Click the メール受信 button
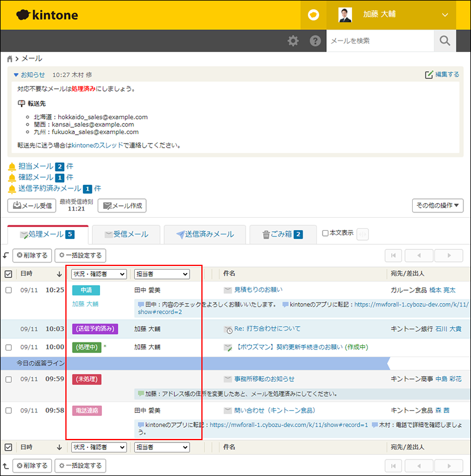This screenshot has width=471, height=476. click(32, 205)
